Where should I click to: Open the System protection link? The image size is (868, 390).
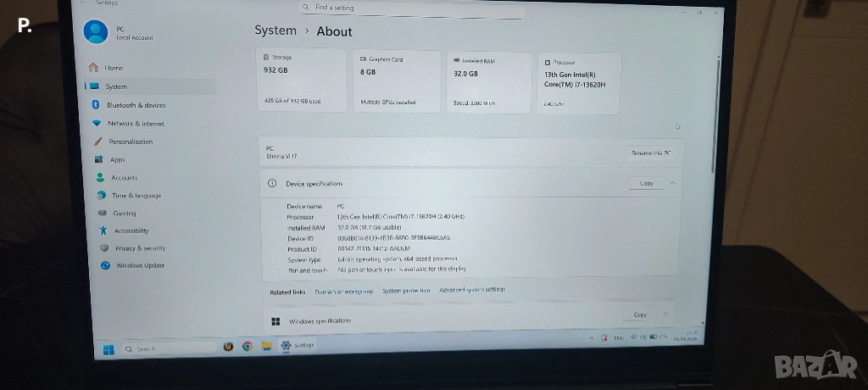tap(406, 291)
